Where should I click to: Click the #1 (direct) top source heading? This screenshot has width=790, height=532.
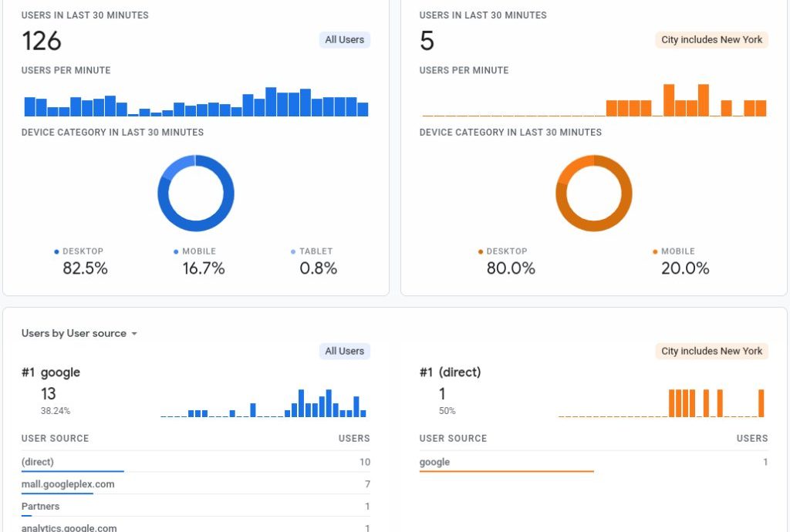[x=450, y=372]
